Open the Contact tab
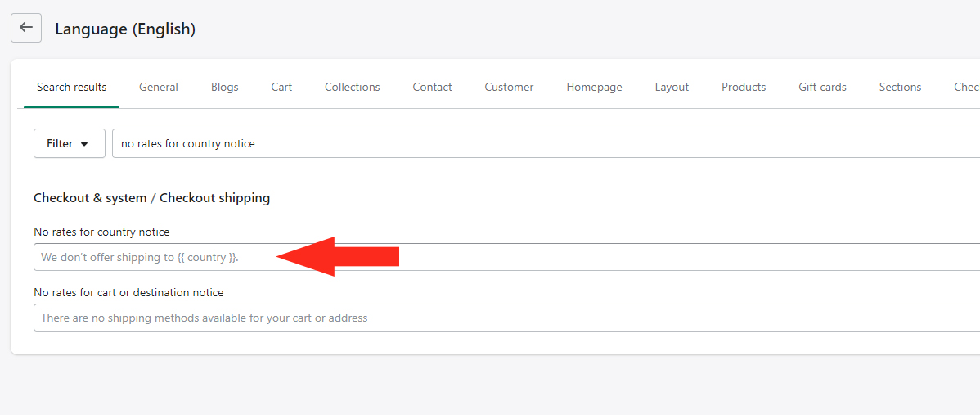This screenshot has width=980, height=415. pos(432,88)
